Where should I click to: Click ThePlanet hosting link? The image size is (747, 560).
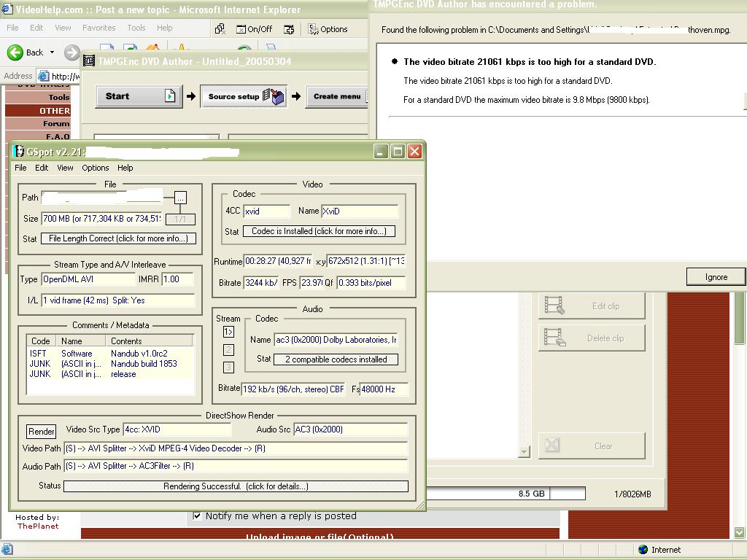coord(38,526)
